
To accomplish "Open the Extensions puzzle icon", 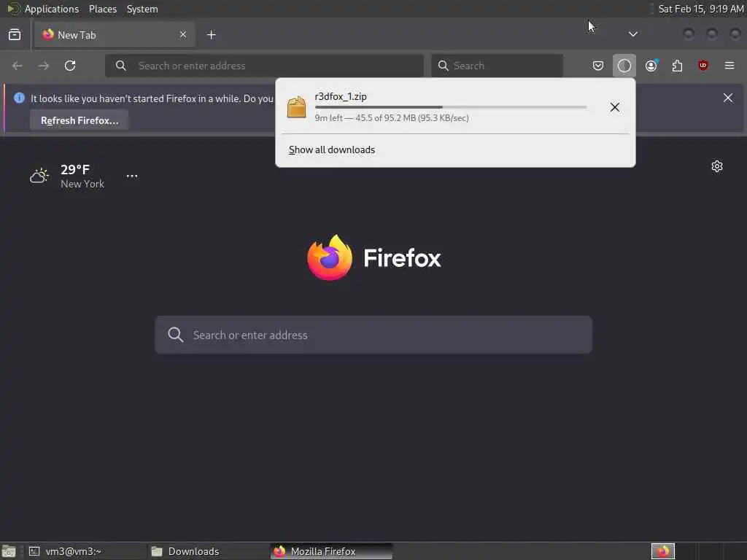I will click(x=677, y=66).
